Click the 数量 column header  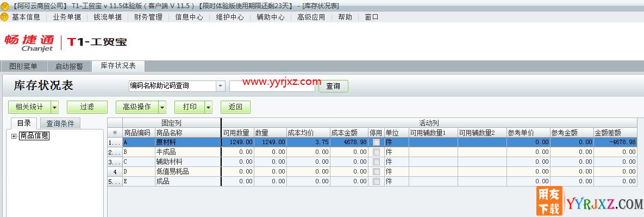(x=270, y=133)
